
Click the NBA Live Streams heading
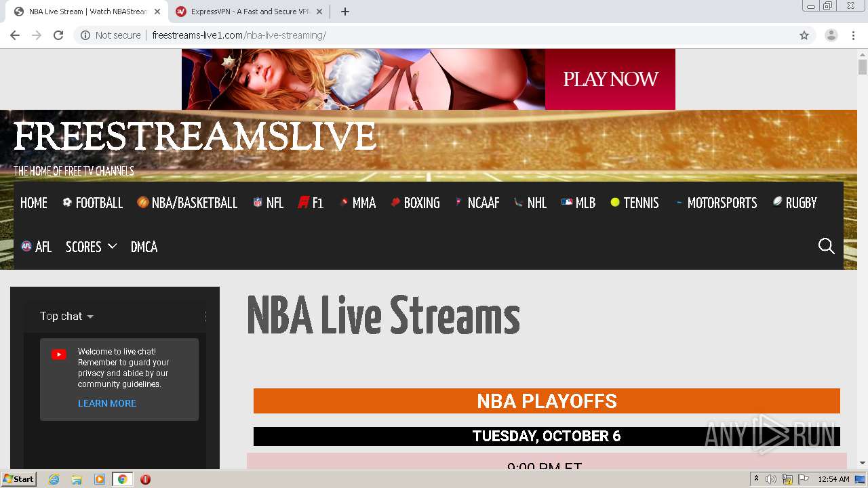point(383,316)
